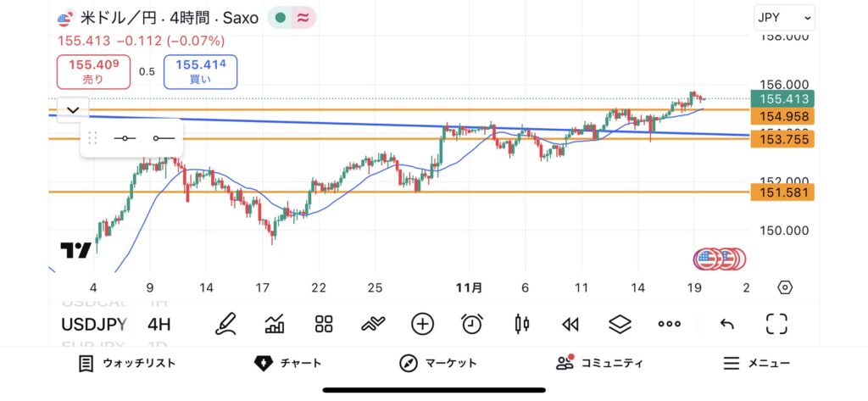Open the alert clock icon
Screen dimensions: 868x401
point(472,323)
